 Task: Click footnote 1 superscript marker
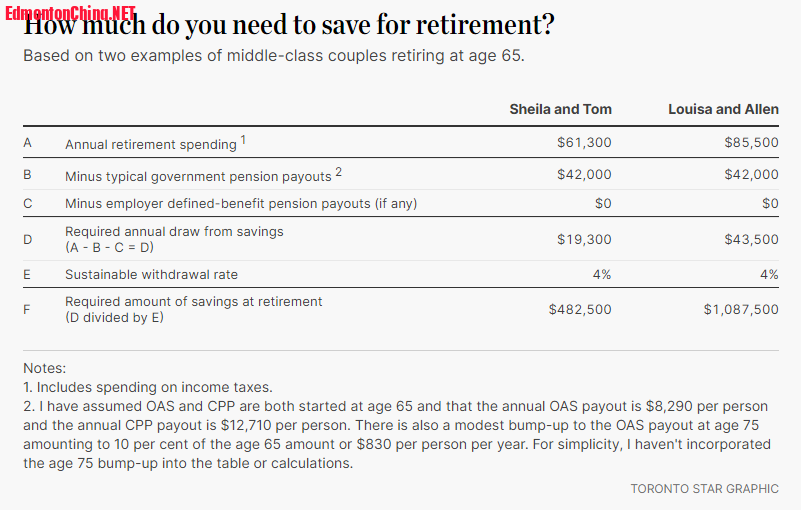[243, 140]
